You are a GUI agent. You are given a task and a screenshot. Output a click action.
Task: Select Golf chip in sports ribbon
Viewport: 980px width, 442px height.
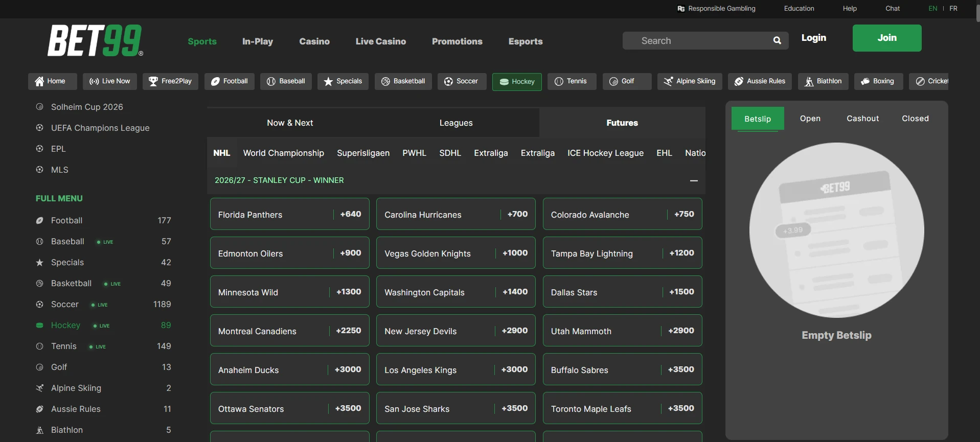[627, 81]
